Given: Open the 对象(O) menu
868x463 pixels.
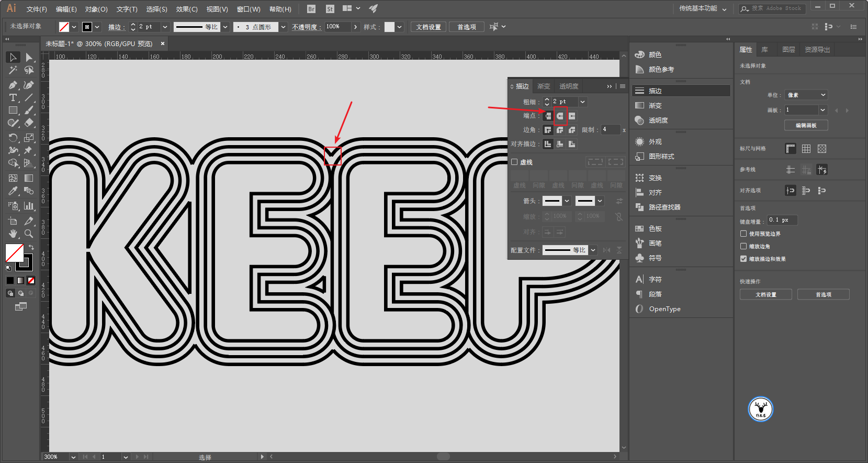Looking at the screenshot, I should 96,9.
